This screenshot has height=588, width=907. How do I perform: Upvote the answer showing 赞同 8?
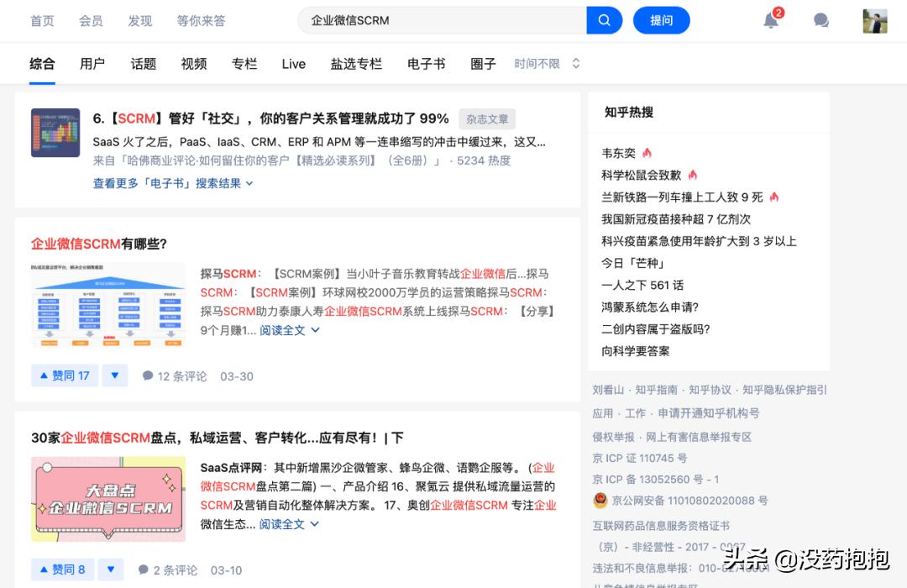pos(62,570)
